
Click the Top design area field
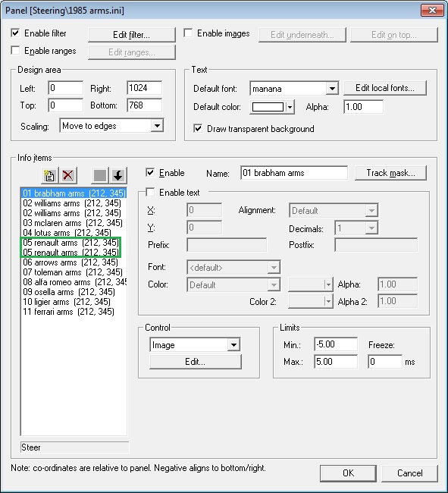(66, 105)
